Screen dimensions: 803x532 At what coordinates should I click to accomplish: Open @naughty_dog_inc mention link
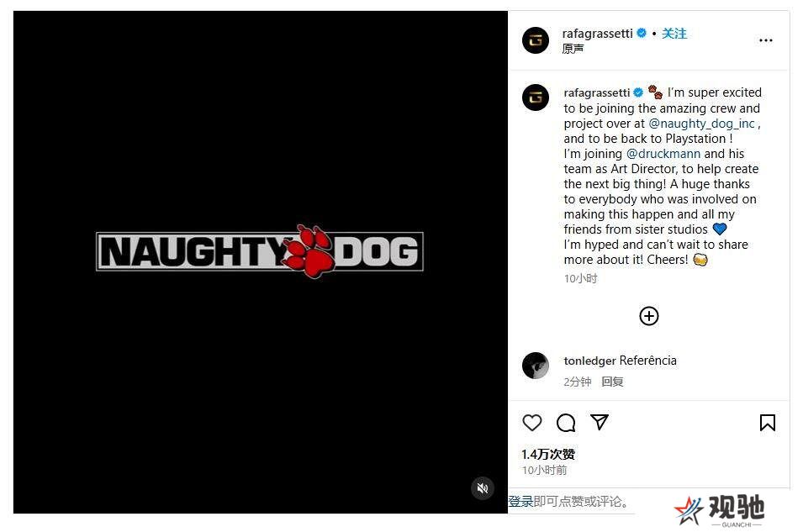click(x=701, y=124)
